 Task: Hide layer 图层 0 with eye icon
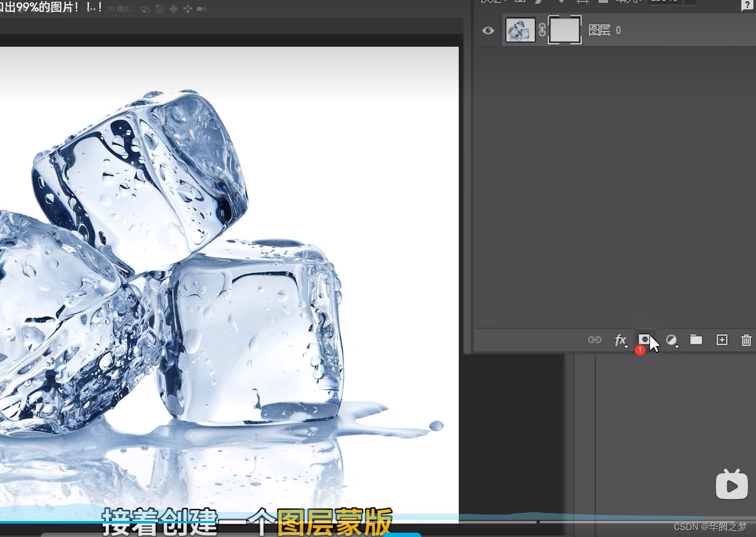pos(488,31)
